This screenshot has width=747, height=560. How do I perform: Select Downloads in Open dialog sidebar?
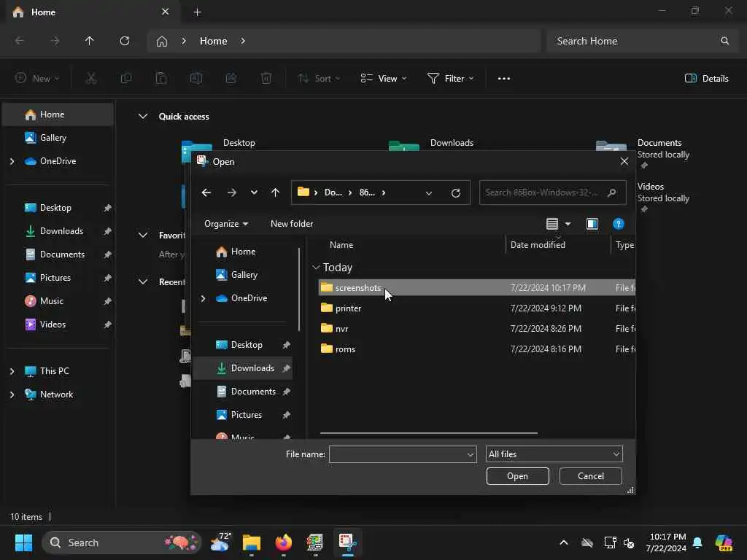243,368
